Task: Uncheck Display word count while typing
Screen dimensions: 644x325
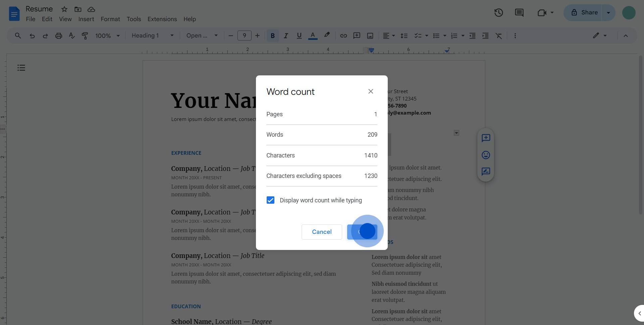Action: point(270,200)
